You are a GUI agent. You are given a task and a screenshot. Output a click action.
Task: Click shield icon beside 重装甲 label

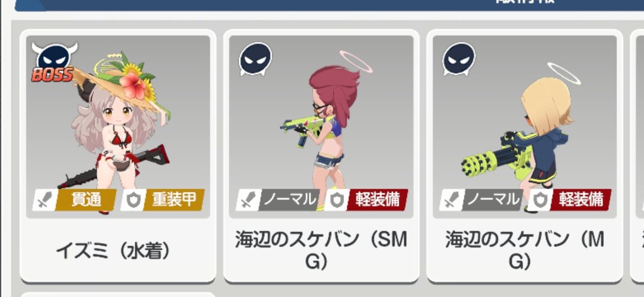pos(133,200)
